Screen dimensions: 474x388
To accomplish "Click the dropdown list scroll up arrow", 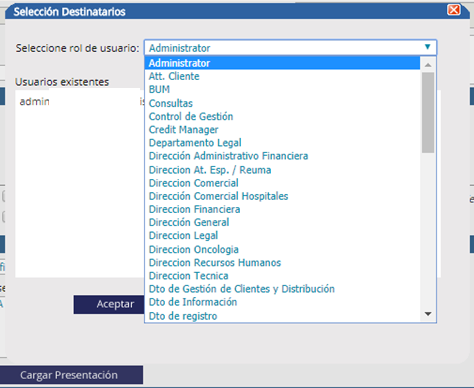I will point(428,65).
